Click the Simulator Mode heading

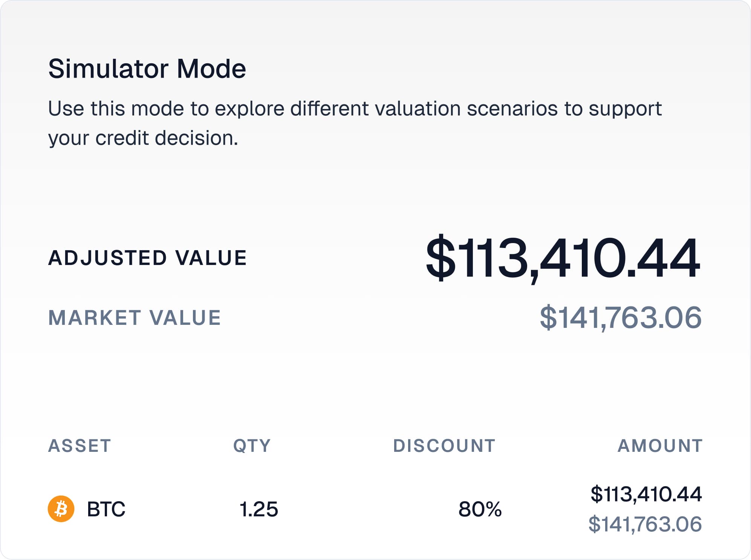pyautogui.click(x=147, y=69)
